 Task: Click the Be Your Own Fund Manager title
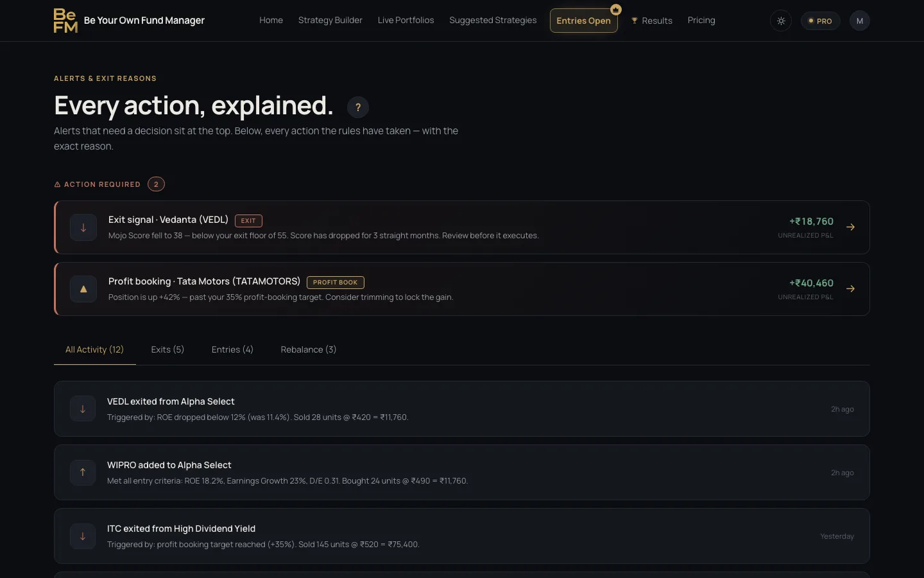pyautogui.click(x=144, y=21)
